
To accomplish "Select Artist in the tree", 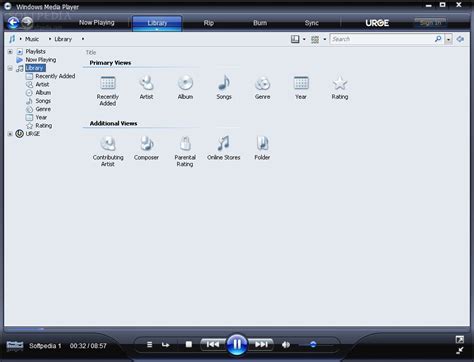I will coord(42,84).
